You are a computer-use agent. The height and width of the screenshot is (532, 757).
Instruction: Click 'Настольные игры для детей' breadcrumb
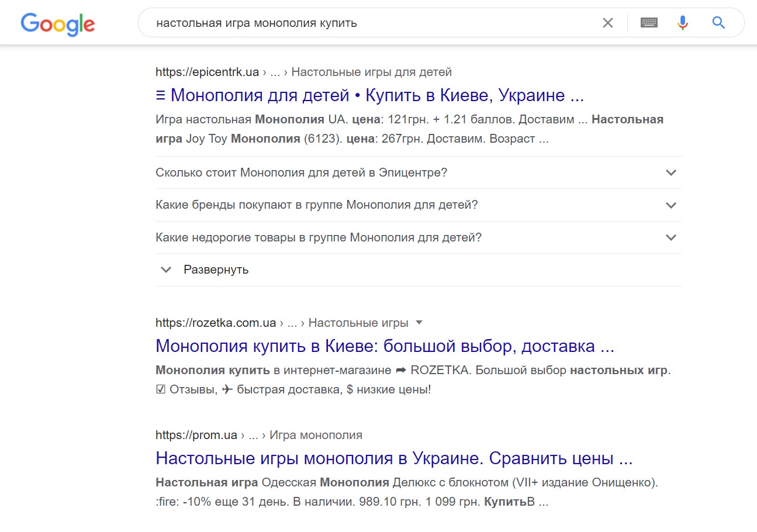pos(372,72)
